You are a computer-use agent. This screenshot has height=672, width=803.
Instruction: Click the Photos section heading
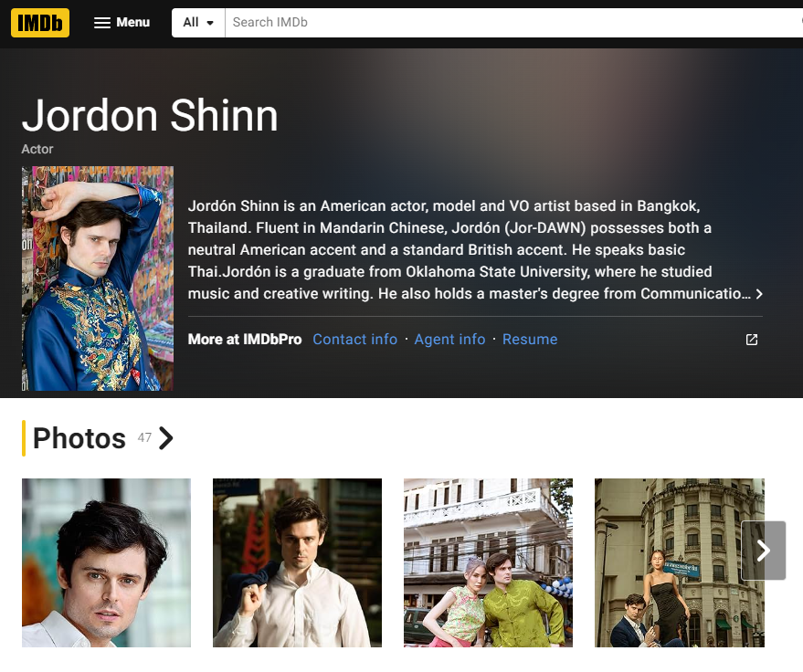click(x=79, y=438)
